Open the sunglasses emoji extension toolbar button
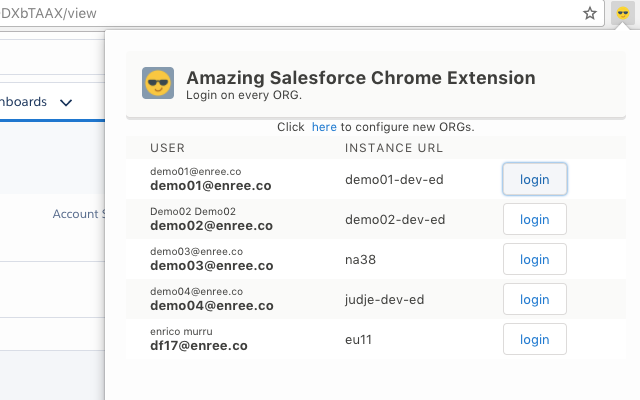This screenshot has width=640, height=400. tap(623, 13)
